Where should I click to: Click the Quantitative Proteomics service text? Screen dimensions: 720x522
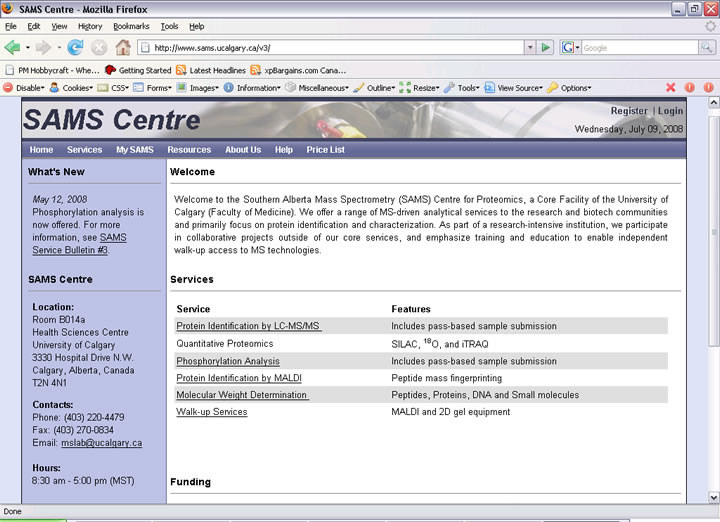tap(225, 344)
